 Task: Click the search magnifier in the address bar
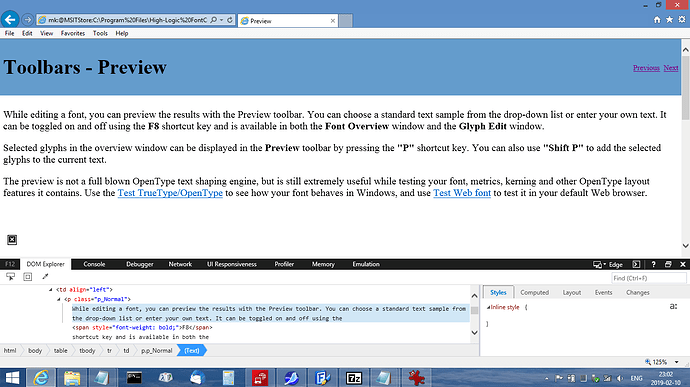[213, 20]
